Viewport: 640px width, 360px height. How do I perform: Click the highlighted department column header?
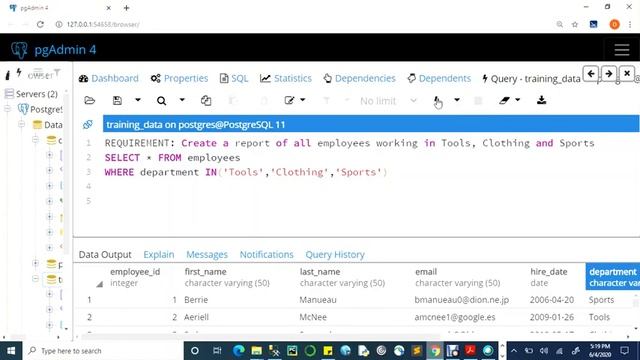tap(613, 277)
